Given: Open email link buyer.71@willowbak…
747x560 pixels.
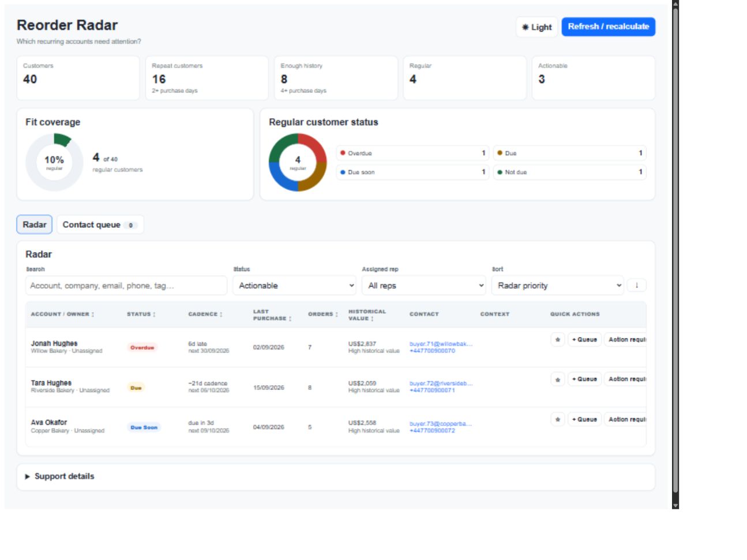Looking at the screenshot, I should click(441, 344).
